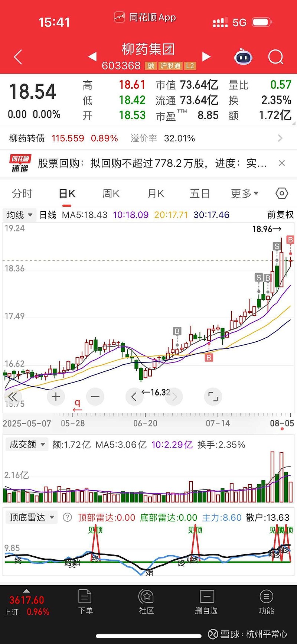Zoom in chart with plus button
The width and height of the screenshot is (297, 644).
[x=56, y=397]
